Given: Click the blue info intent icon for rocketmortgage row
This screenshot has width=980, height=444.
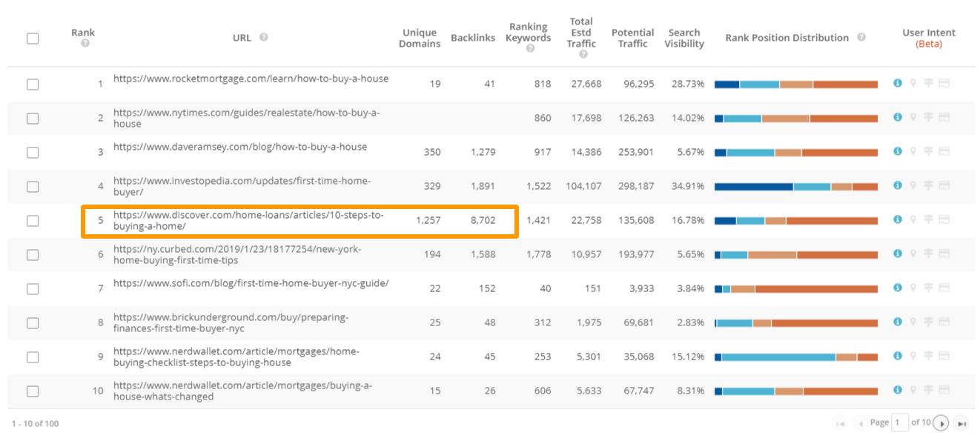Looking at the screenshot, I should point(898,84).
